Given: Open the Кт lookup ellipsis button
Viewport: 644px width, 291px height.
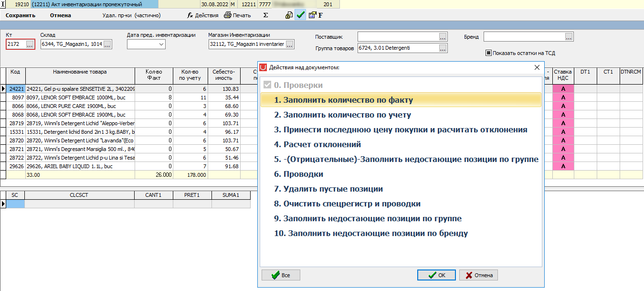Looking at the screenshot, I should tap(30, 44).
